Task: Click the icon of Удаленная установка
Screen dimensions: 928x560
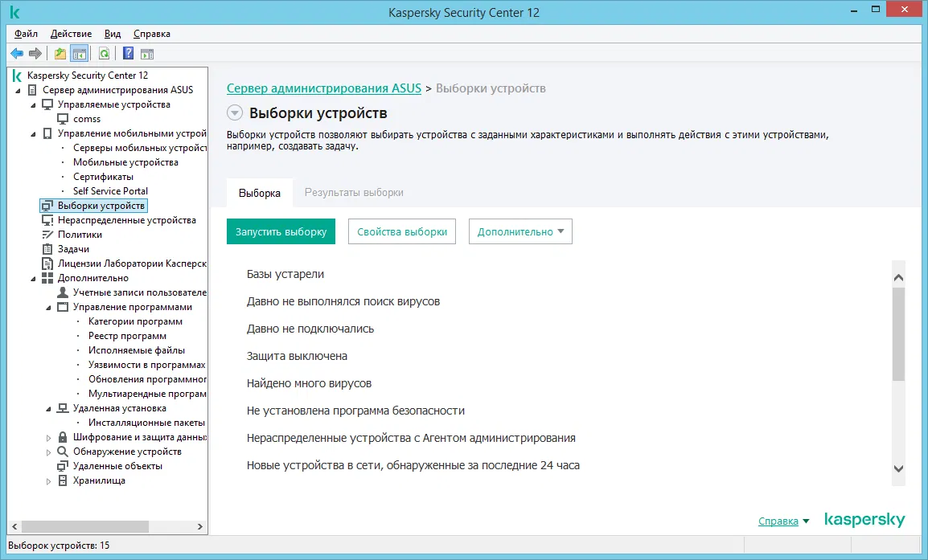Action: [x=63, y=408]
